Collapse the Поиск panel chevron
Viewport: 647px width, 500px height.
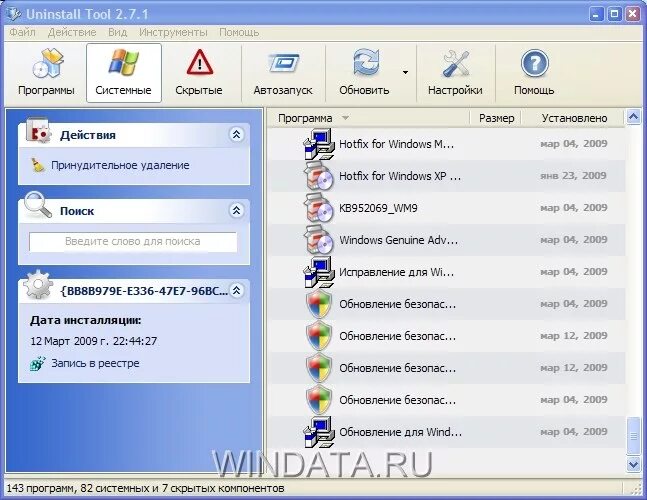click(x=236, y=210)
